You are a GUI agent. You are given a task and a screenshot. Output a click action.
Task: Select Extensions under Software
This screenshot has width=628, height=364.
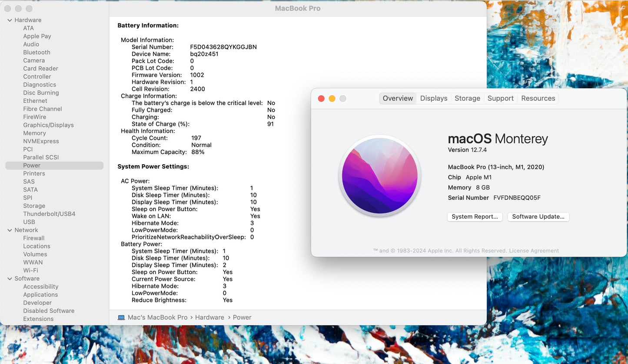[38, 319]
